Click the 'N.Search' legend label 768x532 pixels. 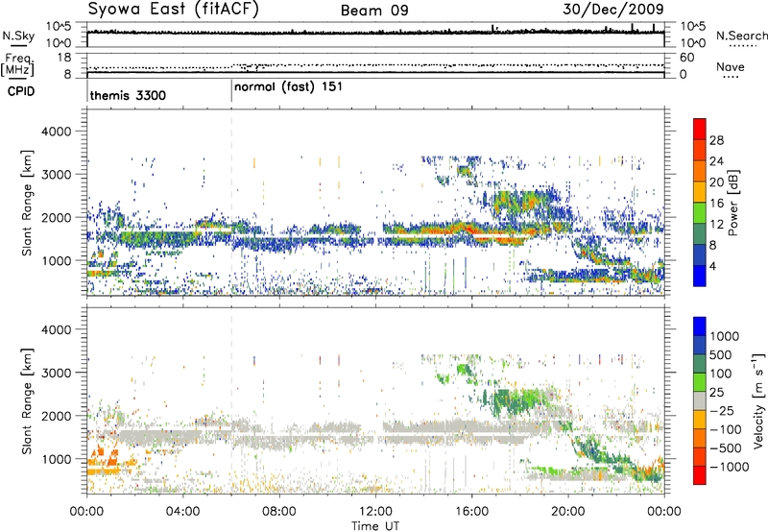(742, 36)
